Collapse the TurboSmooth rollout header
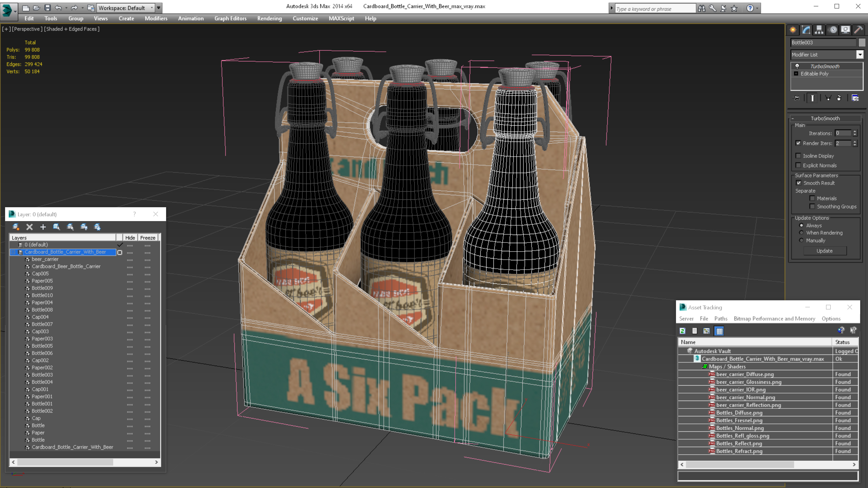This screenshot has height=488, width=868. pos(825,118)
